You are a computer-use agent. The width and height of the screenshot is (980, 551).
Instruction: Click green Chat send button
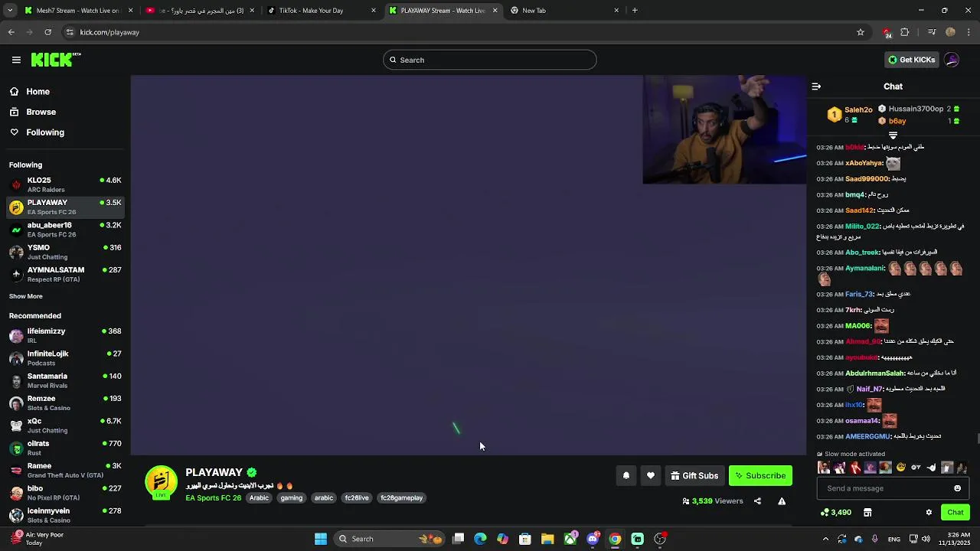click(955, 513)
